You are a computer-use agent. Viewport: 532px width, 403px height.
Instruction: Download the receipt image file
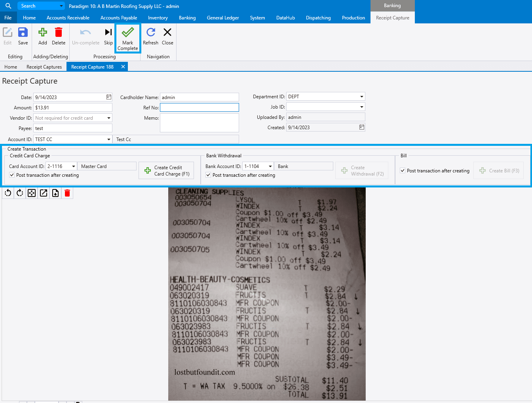(x=55, y=193)
